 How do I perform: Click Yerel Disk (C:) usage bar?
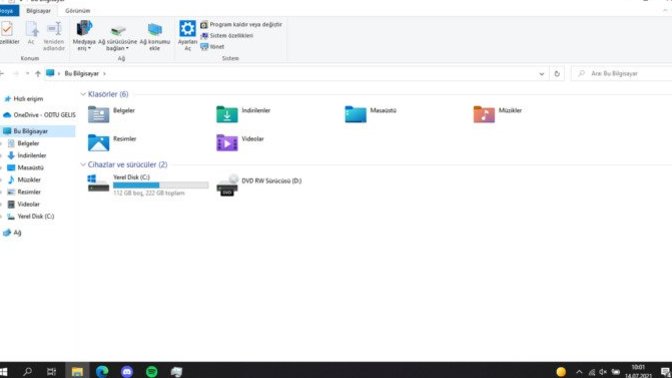click(x=161, y=185)
